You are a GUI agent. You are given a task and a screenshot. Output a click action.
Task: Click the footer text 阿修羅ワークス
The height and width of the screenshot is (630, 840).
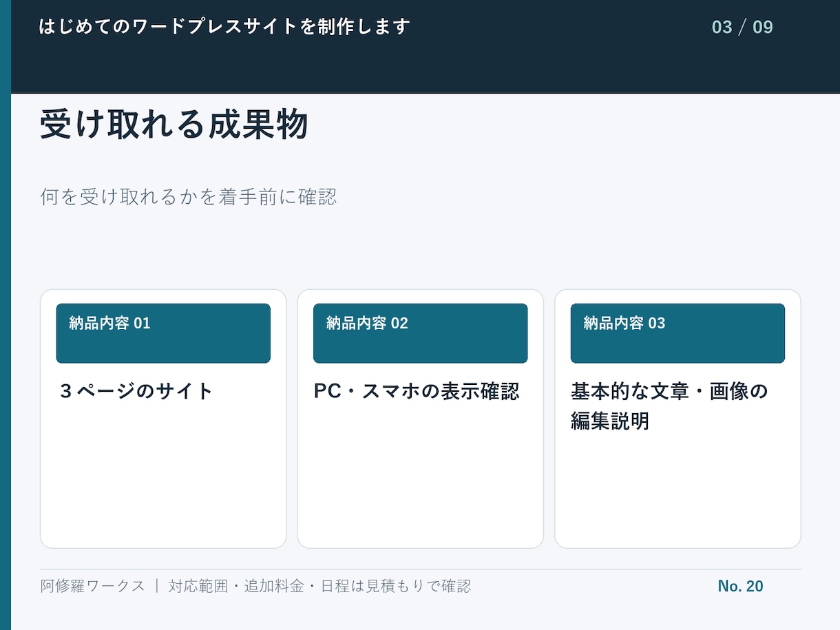92,586
